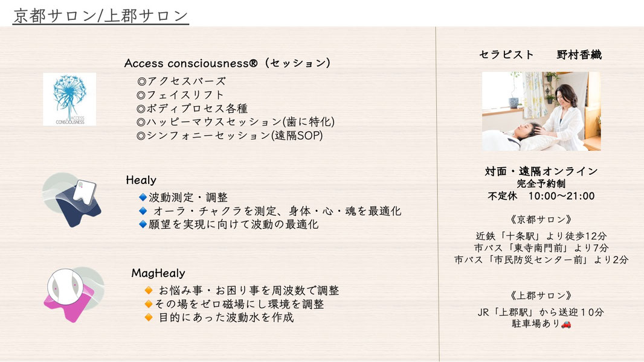This screenshot has height=362, width=644.
Task: Click the Access consciousness® (セッション) heading
Action: click(x=227, y=63)
